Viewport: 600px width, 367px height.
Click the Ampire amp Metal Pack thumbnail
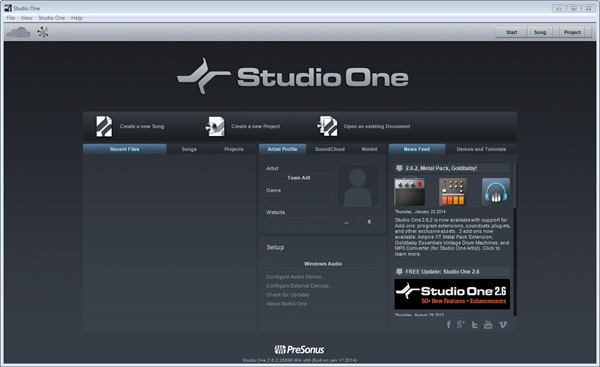pos(409,192)
